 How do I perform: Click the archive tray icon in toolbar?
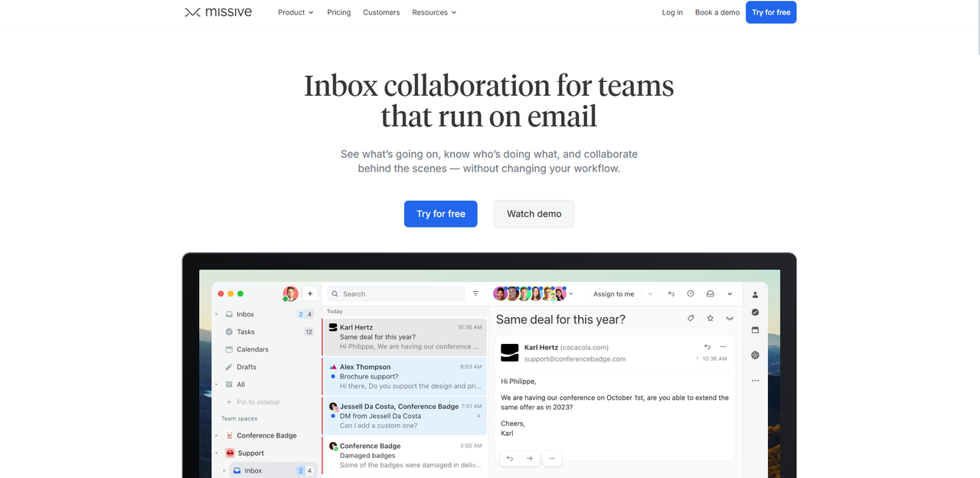[710, 293]
